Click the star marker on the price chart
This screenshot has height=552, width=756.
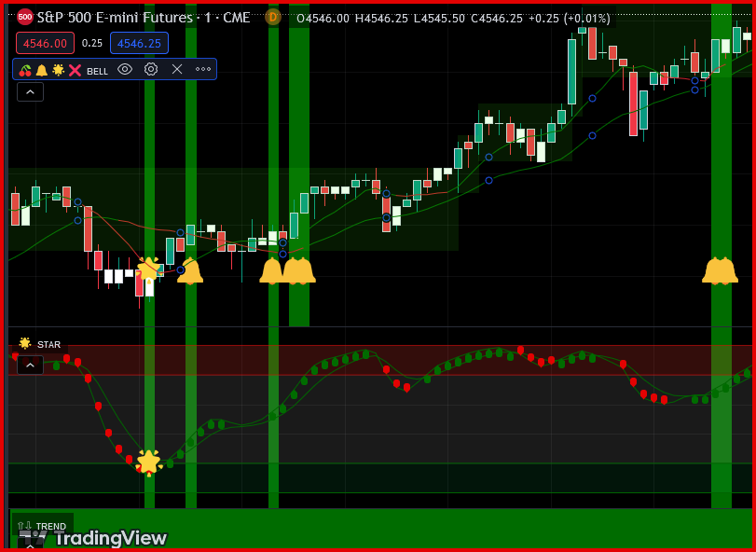coord(148,269)
